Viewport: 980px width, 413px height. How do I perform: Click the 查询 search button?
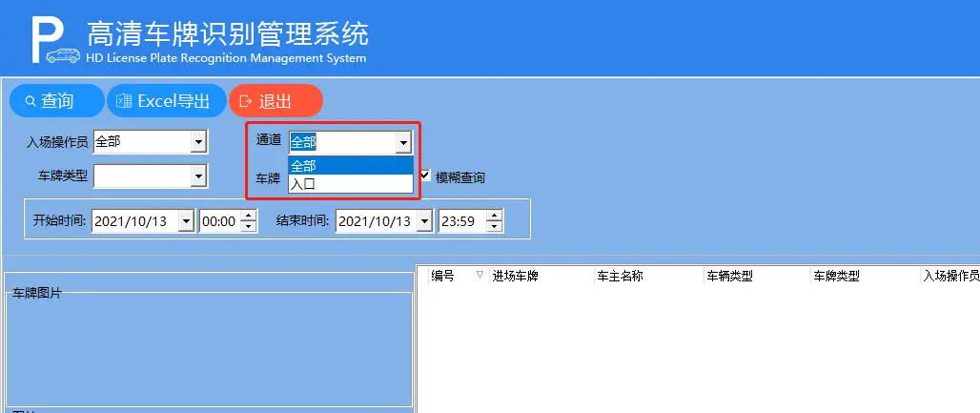click(x=57, y=101)
